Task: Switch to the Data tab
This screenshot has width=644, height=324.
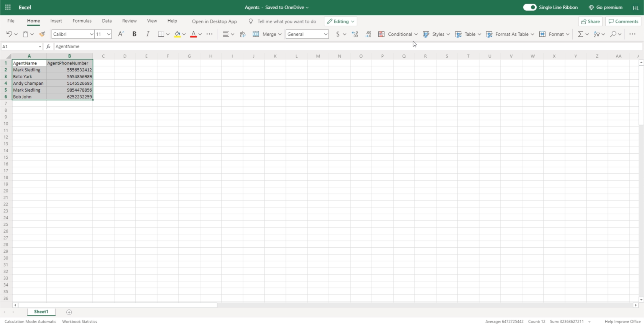Action: (x=107, y=21)
